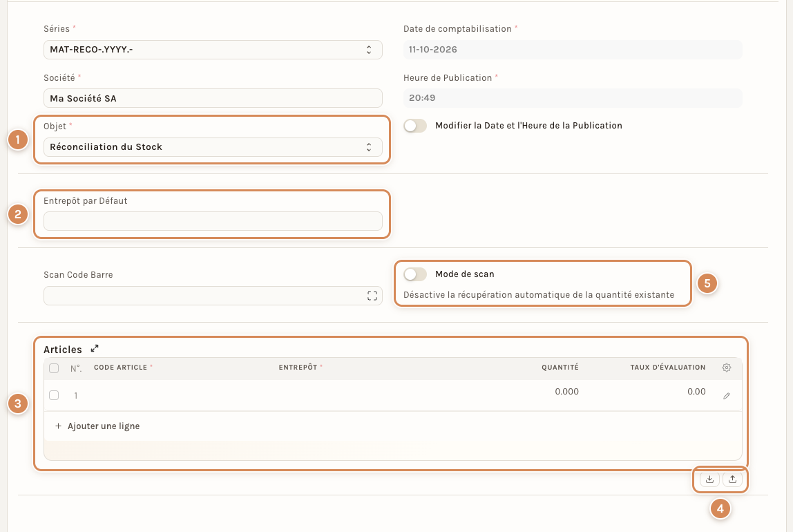793x532 pixels.
Task: Click the download icon below Articles table
Action: click(x=709, y=479)
